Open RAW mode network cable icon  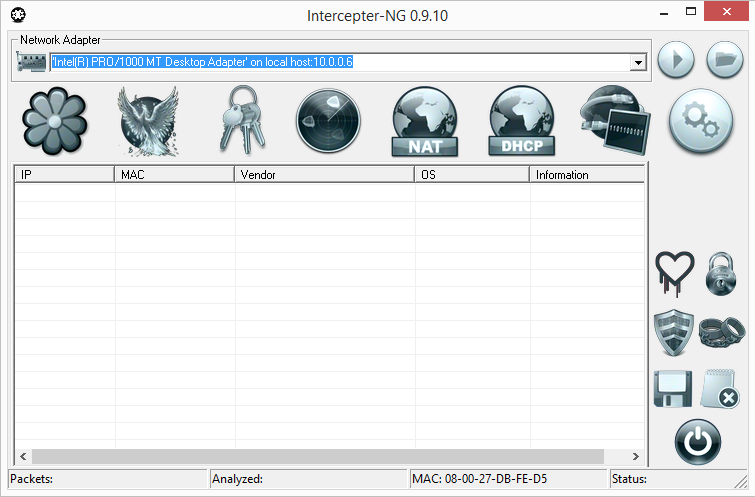pyautogui.click(x=615, y=120)
